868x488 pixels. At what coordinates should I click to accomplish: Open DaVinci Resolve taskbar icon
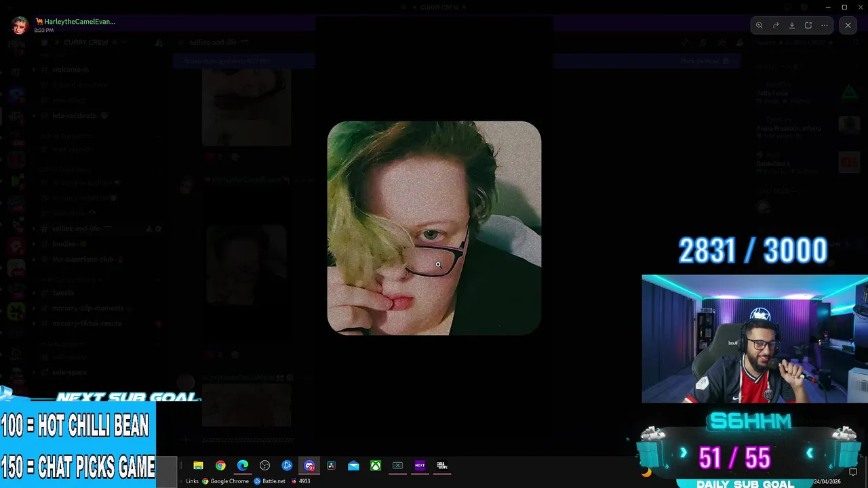[x=331, y=466]
